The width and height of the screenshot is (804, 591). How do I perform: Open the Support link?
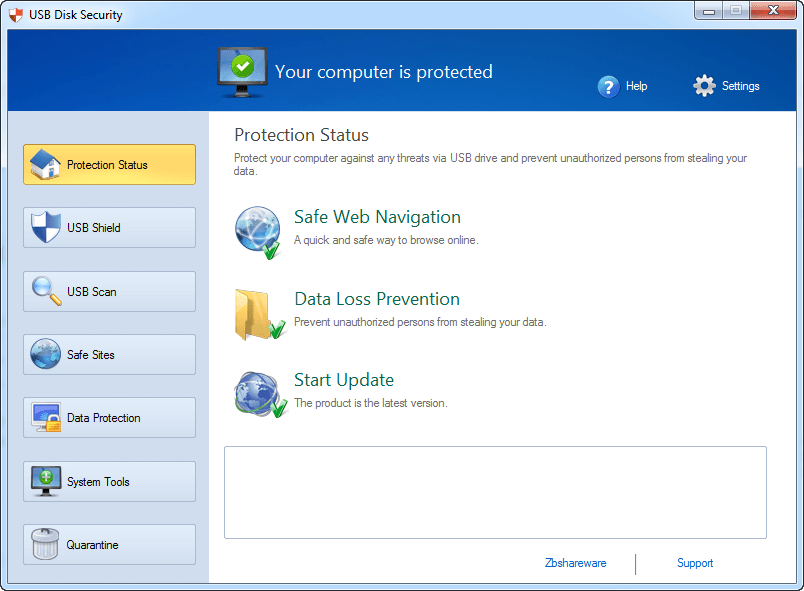pos(694,563)
